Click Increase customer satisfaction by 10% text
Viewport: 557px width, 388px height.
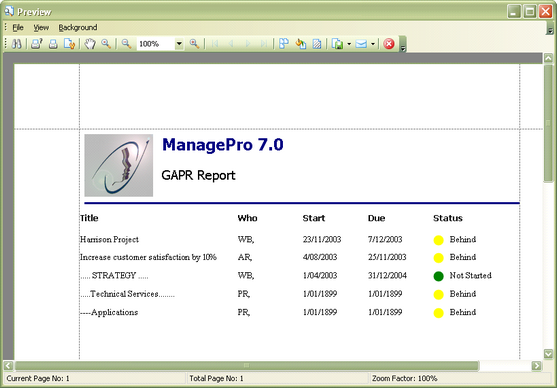click(148, 257)
